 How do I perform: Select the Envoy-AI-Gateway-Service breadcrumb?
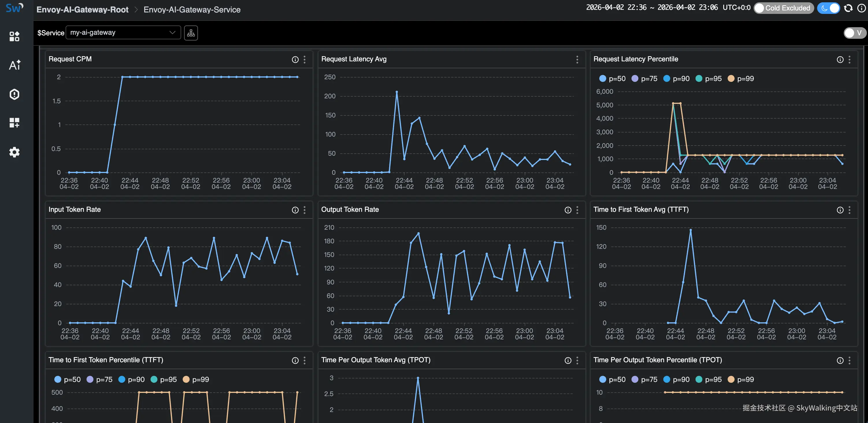(x=192, y=10)
